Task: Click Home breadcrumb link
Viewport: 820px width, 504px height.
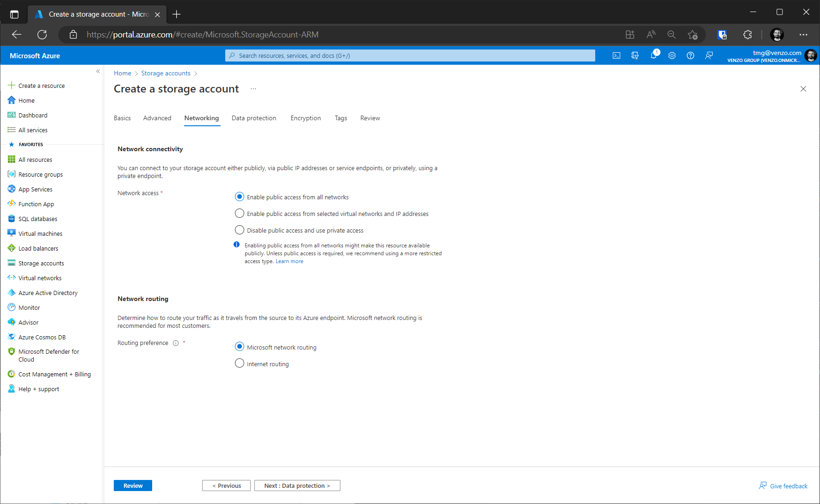Action: tap(123, 73)
